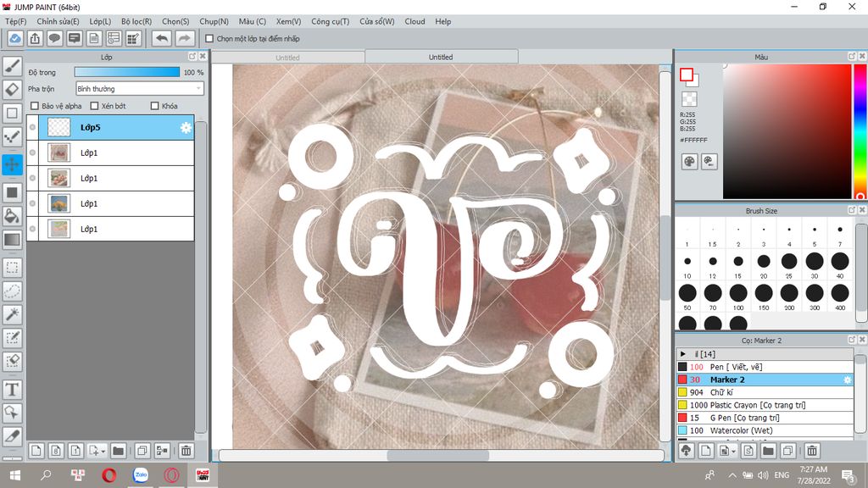This screenshot has width=868, height=488.
Task: Select the Select Pen tool
Action: point(12,337)
